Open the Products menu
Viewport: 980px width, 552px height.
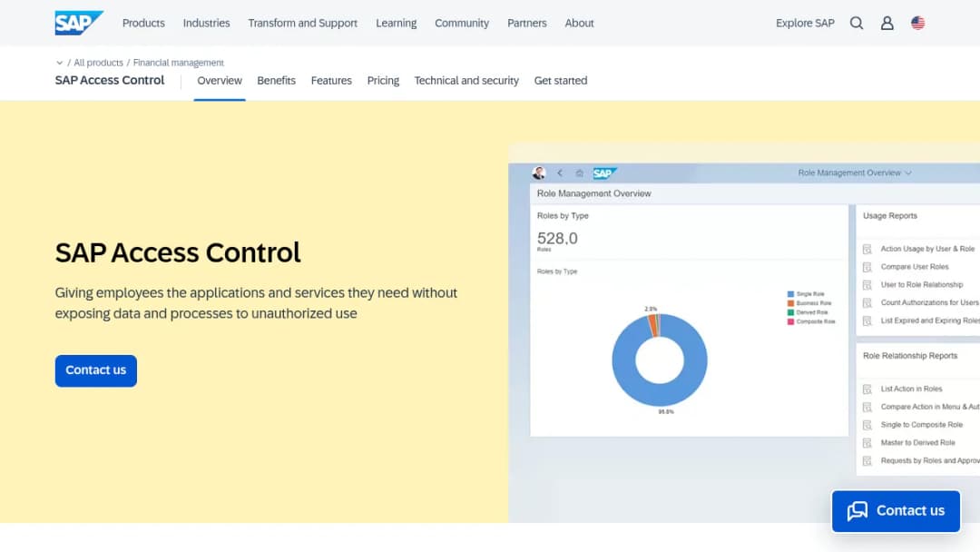pyautogui.click(x=143, y=23)
